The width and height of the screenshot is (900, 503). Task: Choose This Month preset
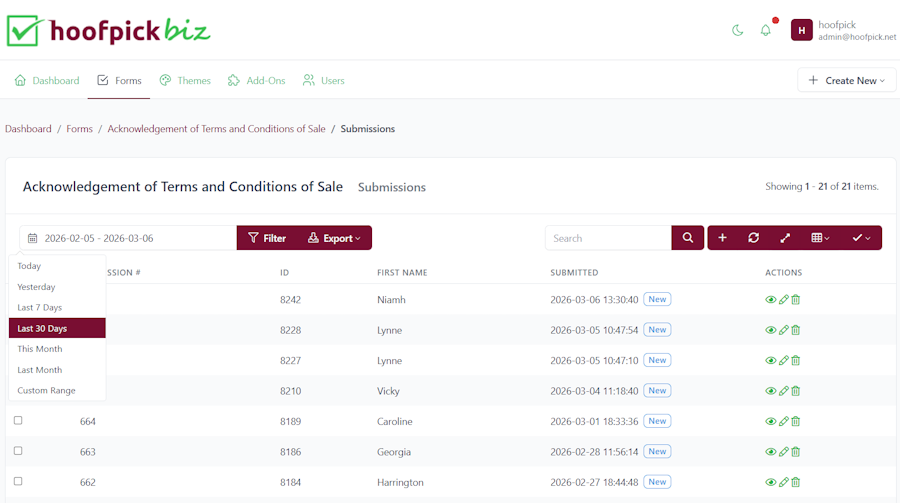[57, 349]
